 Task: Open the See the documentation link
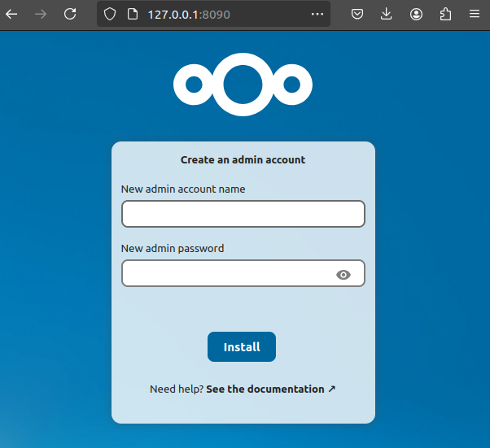(x=270, y=389)
